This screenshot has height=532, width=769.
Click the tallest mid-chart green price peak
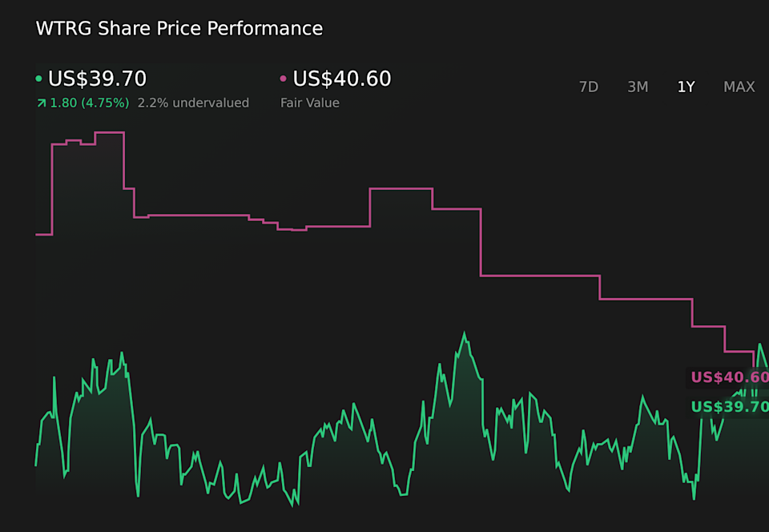(465, 335)
